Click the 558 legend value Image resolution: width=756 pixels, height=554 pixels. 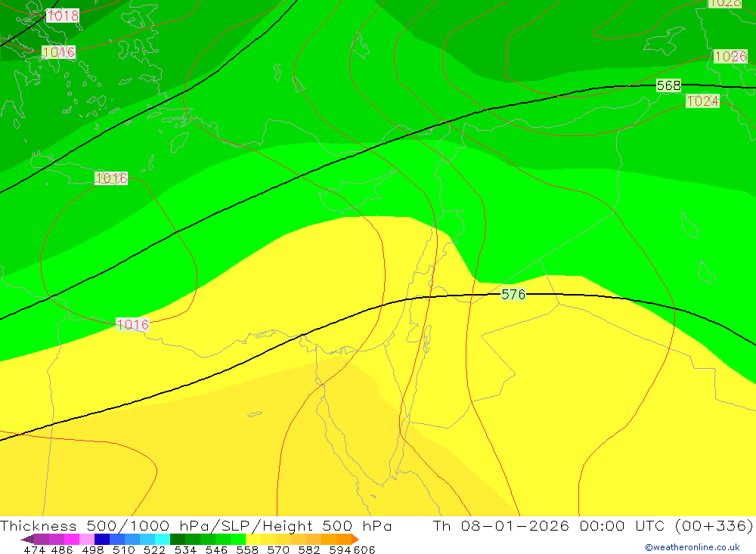click(247, 549)
